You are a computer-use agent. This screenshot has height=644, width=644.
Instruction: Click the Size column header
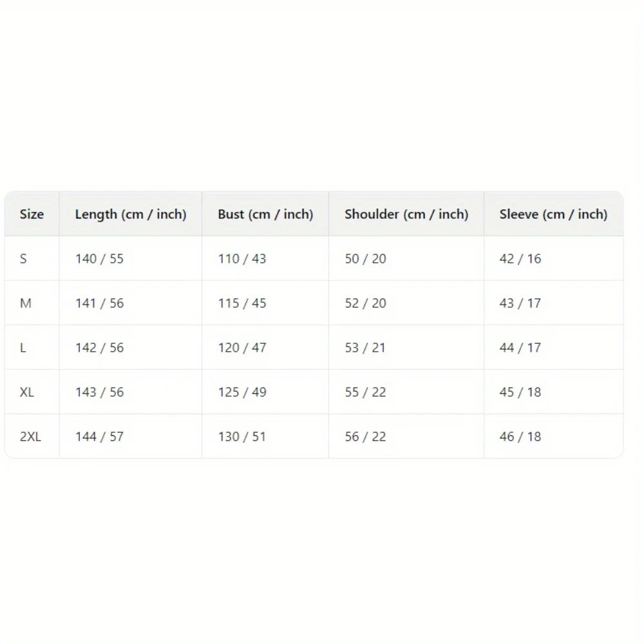[32, 214]
